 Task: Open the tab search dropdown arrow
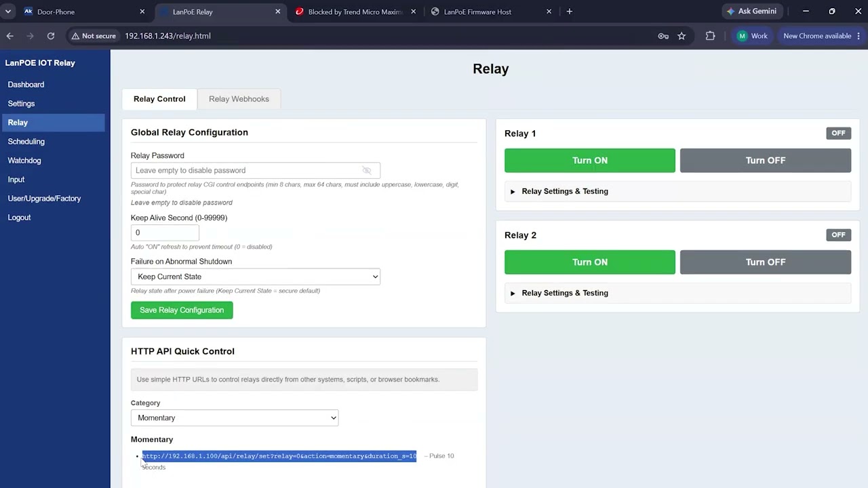8,12
